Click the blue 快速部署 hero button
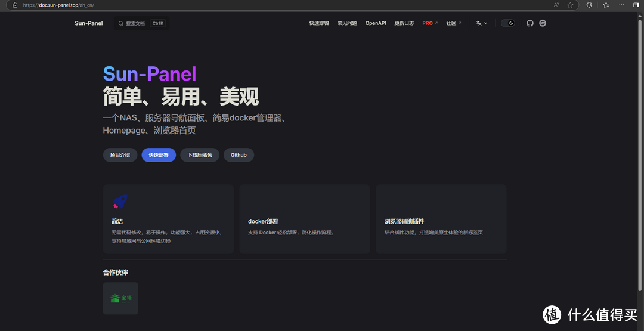The height and width of the screenshot is (331, 644). point(159,155)
